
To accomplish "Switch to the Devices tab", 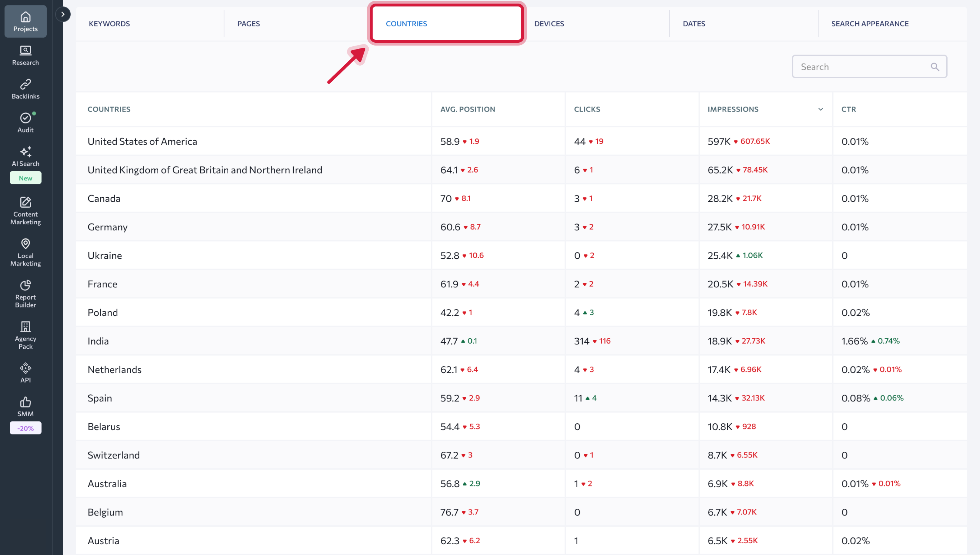I will pyautogui.click(x=549, y=23).
